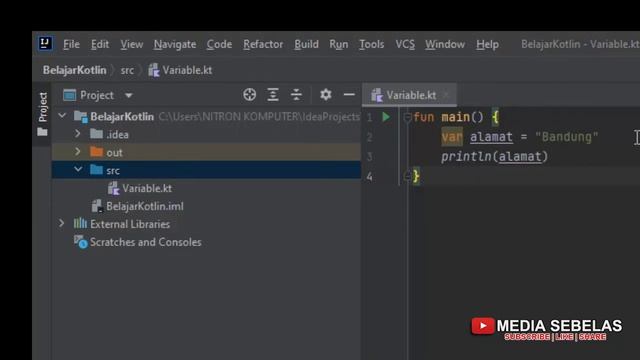This screenshot has width=640, height=360.
Task: Click Variable.kt in the breadcrumb
Action: click(187, 70)
